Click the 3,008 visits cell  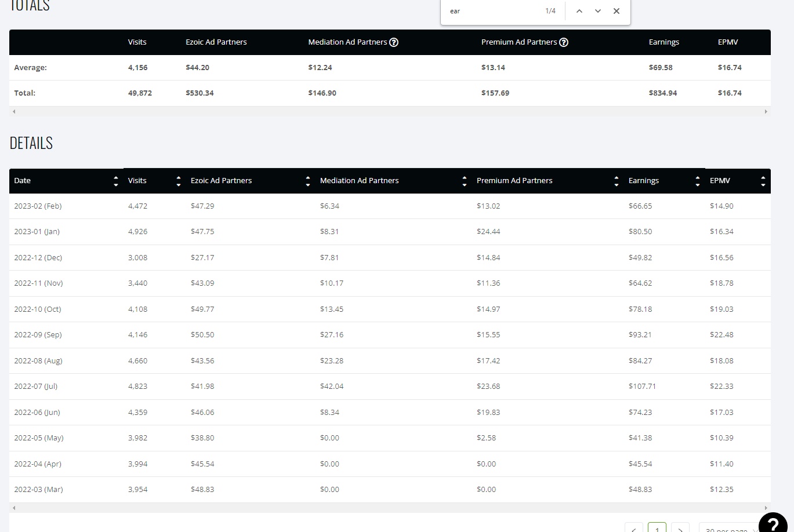pos(137,257)
